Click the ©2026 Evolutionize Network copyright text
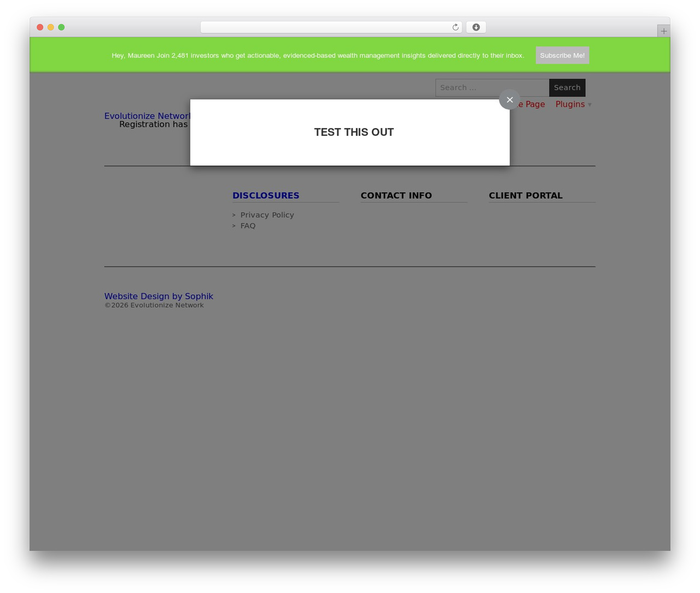Image resolution: width=700 pixels, height=593 pixels. pyautogui.click(x=154, y=305)
